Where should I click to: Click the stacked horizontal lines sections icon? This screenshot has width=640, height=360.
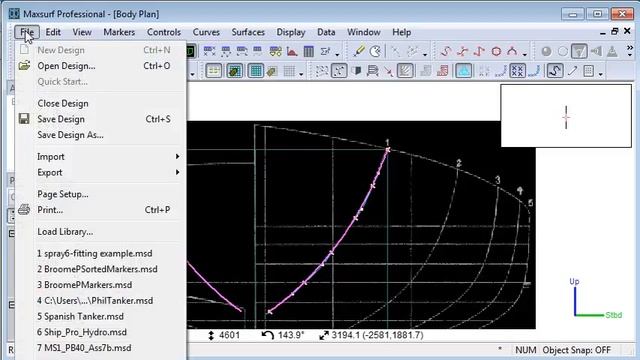tap(373, 71)
